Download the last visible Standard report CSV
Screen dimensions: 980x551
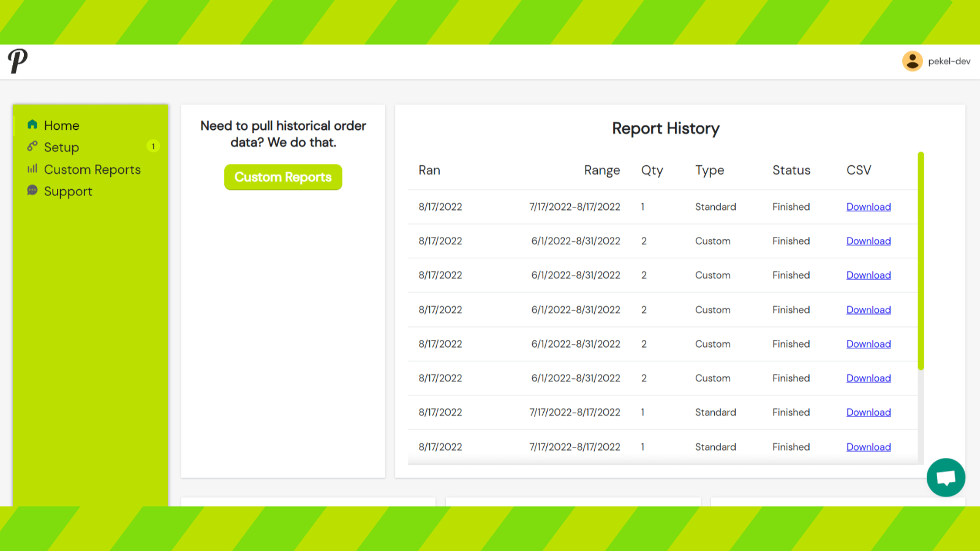point(869,447)
